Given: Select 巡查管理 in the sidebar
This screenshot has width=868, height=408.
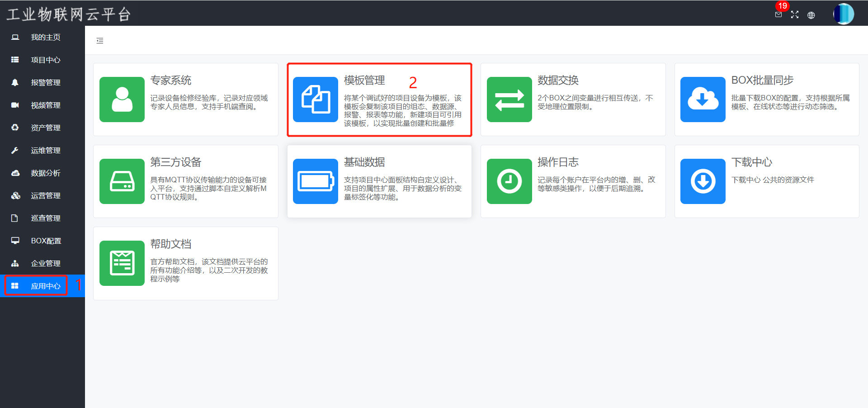Looking at the screenshot, I should tap(42, 218).
